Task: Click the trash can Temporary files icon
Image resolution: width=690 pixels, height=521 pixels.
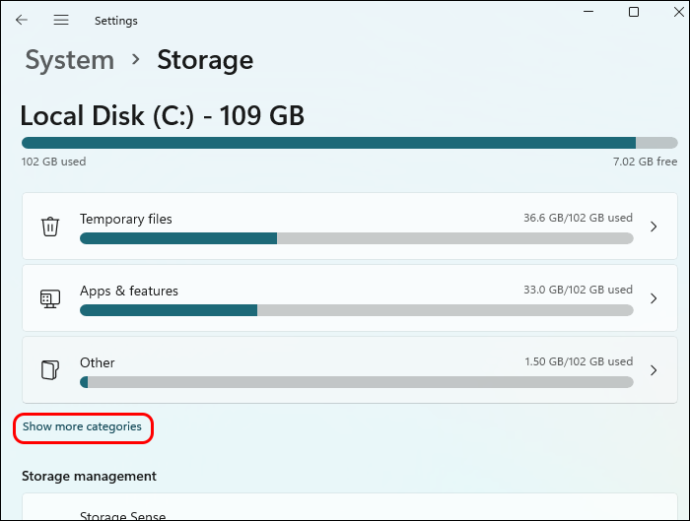Action: click(x=50, y=227)
